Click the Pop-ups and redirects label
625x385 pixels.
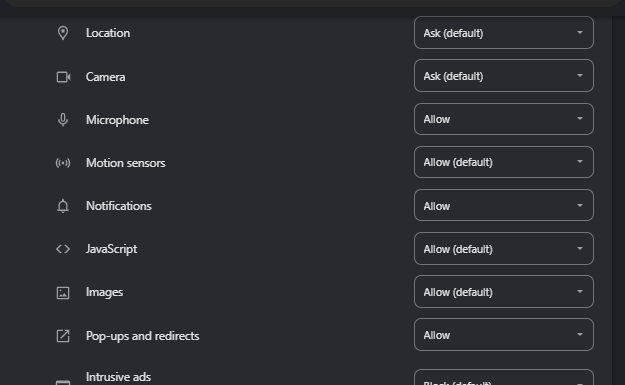click(142, 336)
